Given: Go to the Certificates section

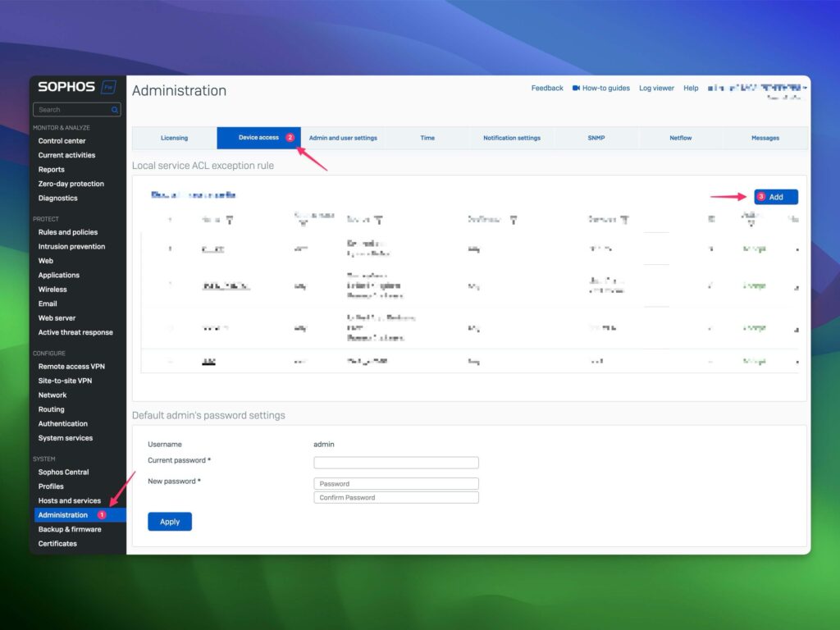Looking at the screenshot, I should coord(57,543).
